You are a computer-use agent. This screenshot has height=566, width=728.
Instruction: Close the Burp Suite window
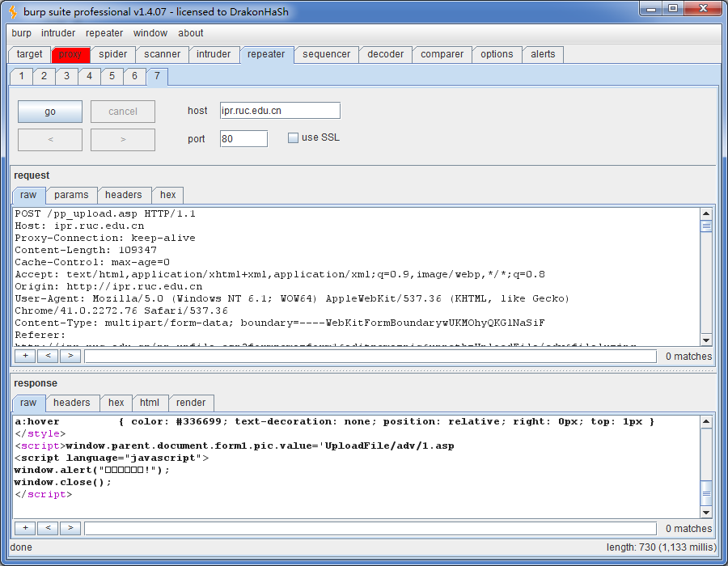point(704,9)
